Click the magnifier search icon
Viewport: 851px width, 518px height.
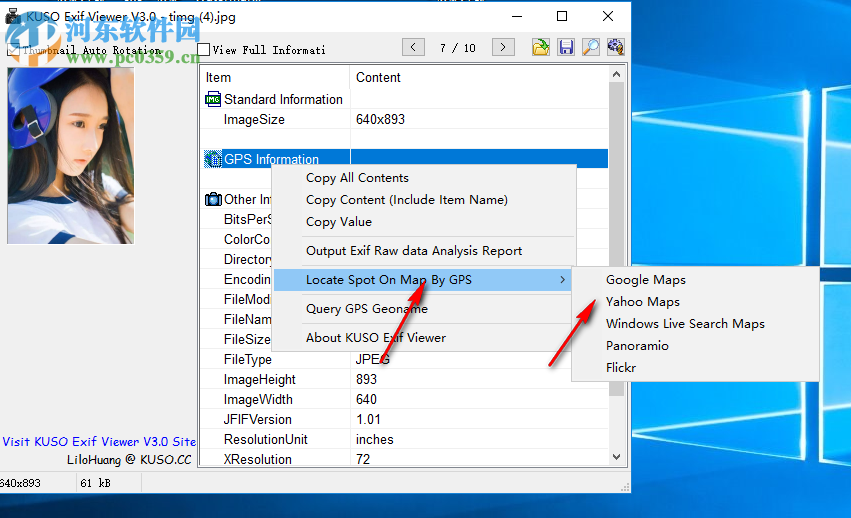pyautogui.click(x=590, y=47)
